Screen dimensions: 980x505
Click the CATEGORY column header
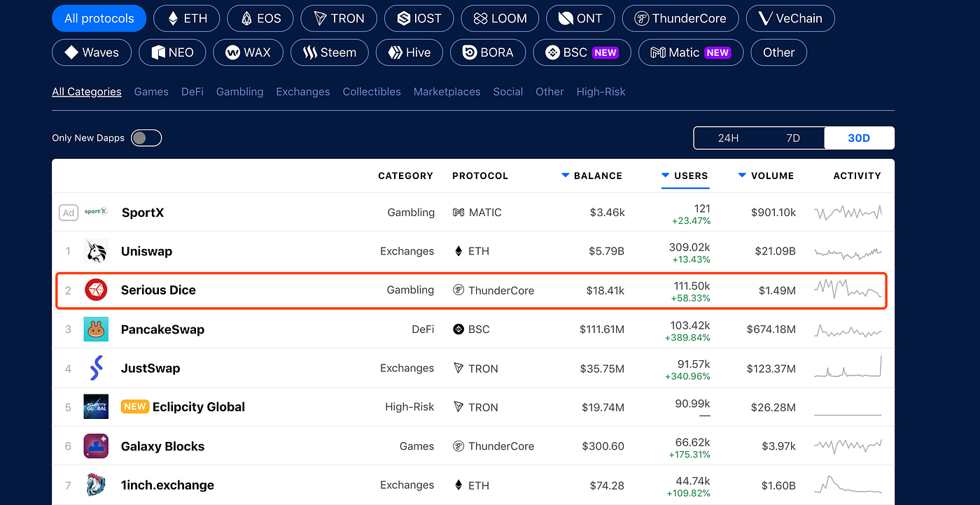click(x=406, y=176)
